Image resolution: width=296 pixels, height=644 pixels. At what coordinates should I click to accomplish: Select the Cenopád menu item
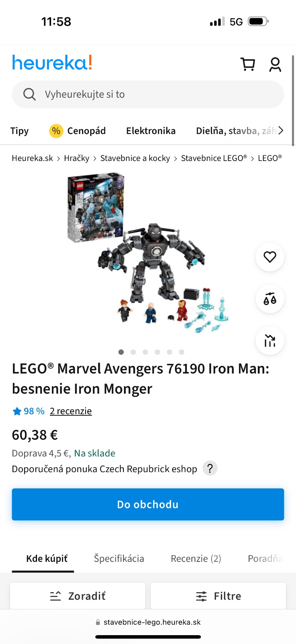coord(78,131)
